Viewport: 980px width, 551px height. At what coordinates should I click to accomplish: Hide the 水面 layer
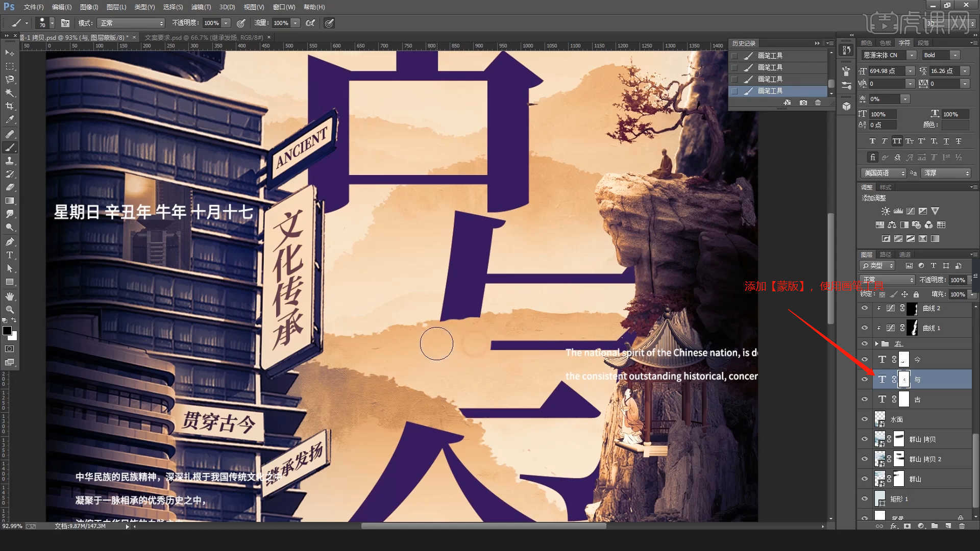tap(865, 419)
